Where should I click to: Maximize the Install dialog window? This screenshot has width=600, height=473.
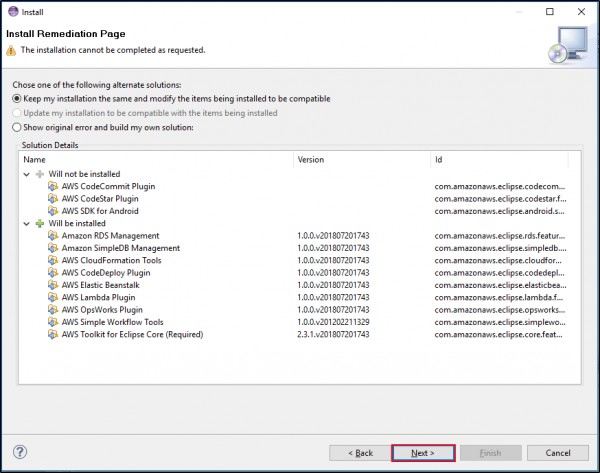pos(549,11)
